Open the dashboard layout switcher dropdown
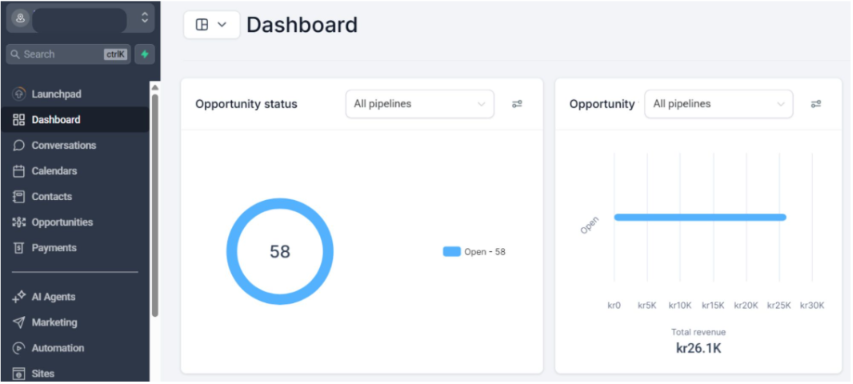Image resolution: width=853 pixels, height=384 pixels. 212,25
